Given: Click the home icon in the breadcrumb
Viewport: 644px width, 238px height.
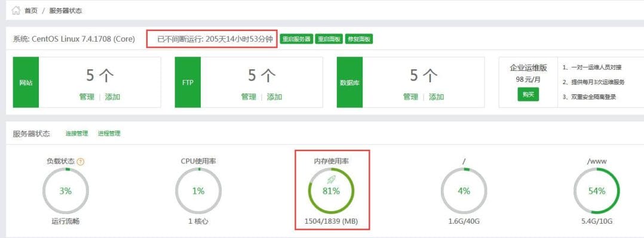Looking at the screenshot, I should pyautogui.click(x=16, y=11).
